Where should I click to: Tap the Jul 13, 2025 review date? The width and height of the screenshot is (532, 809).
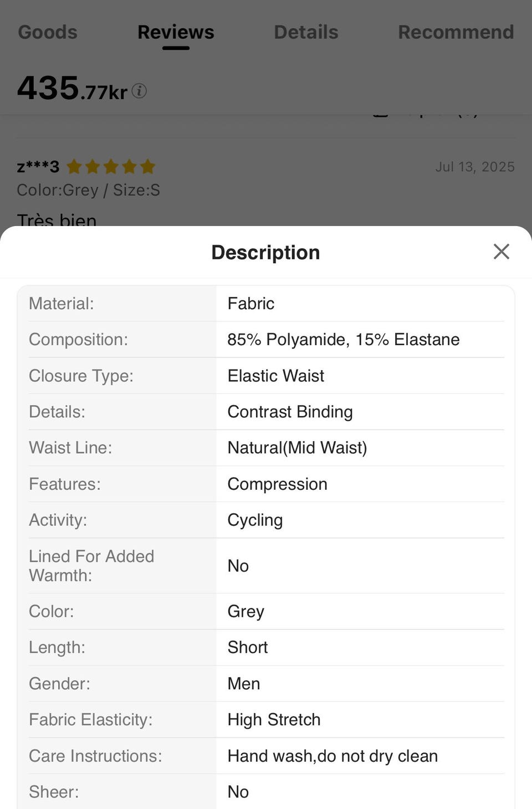(x=475, y=167)
